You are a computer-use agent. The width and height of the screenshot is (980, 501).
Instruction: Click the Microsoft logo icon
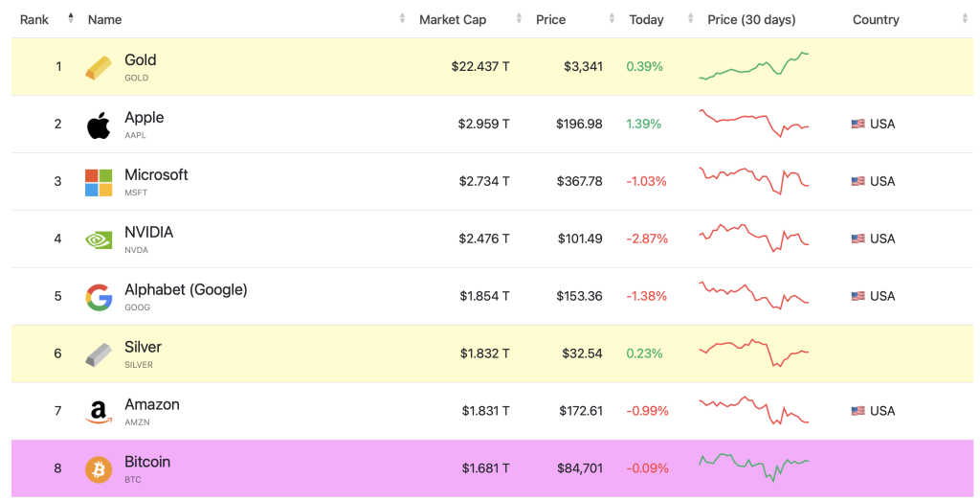(99, 183)
